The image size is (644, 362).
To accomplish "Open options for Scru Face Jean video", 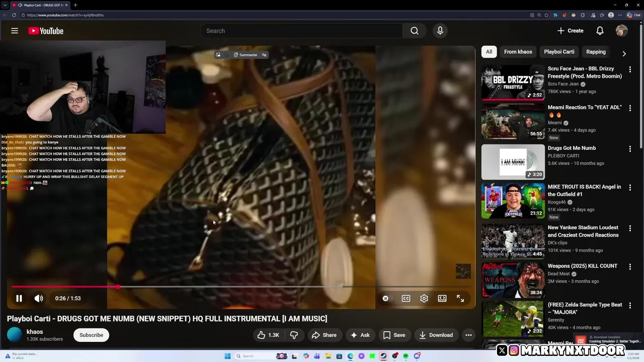I will 630,69.
